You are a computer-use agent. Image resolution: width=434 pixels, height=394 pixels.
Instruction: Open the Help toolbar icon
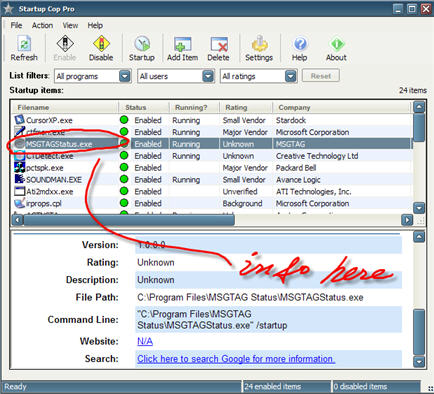click(x=300, y=44)
